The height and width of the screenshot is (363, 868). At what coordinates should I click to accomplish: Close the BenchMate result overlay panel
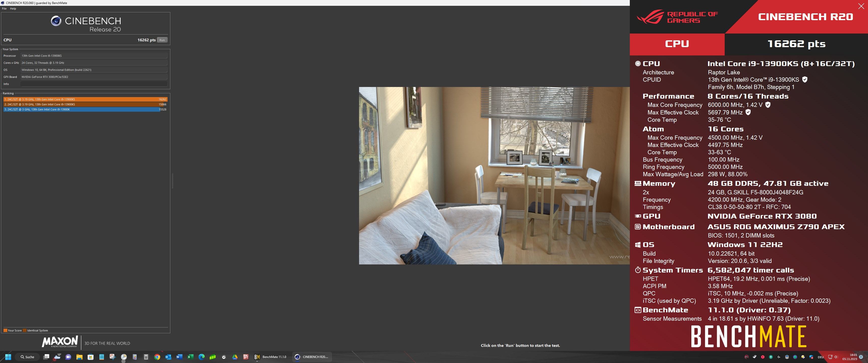(861, 6)
